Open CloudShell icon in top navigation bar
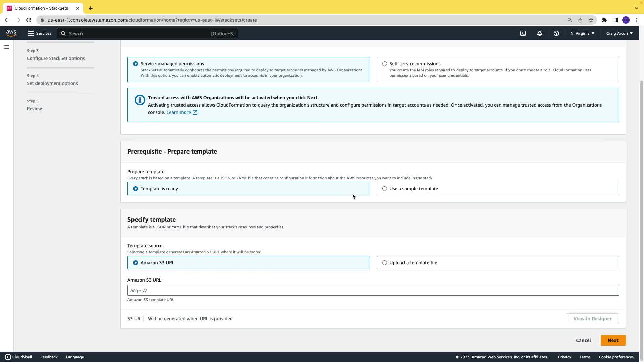The image size is (644, 362). click(523, 33)
